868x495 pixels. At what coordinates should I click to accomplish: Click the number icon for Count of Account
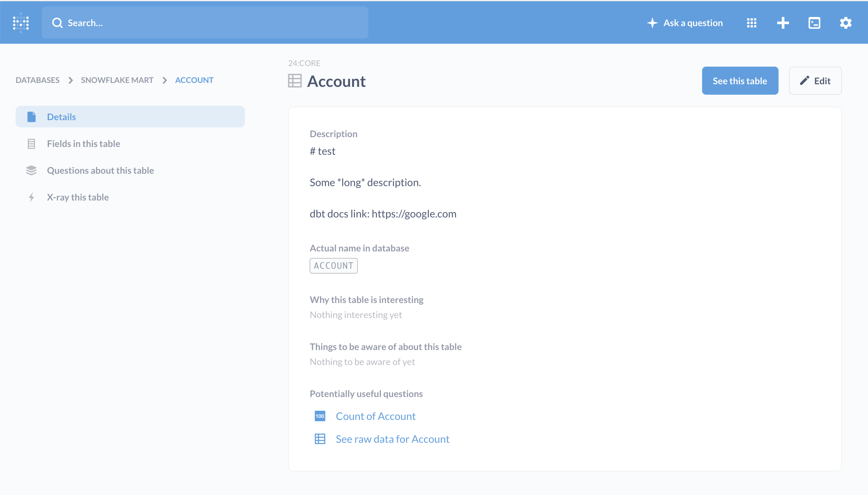[x=320, y=416]
